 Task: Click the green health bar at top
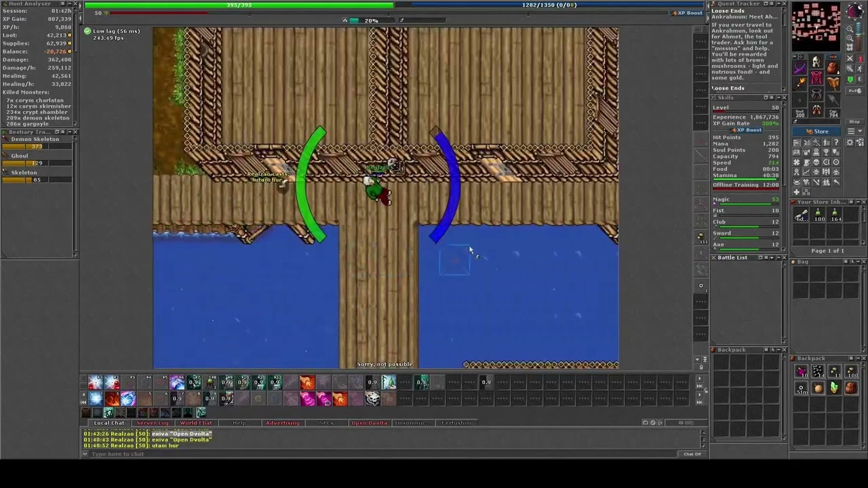pyautogui.click(x=239, y=5)
